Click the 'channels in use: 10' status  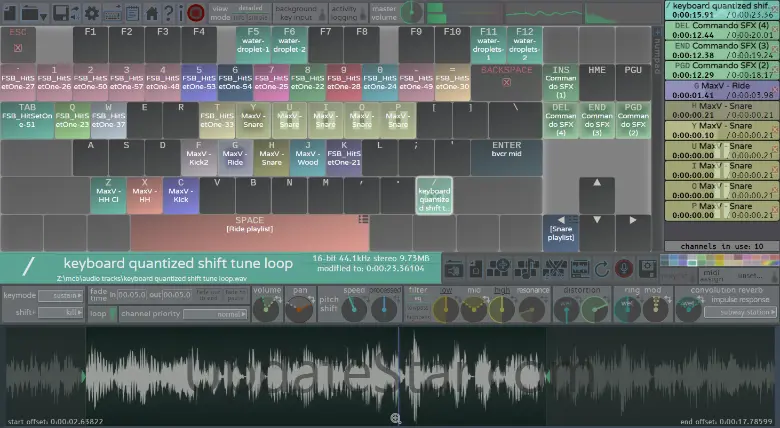(721, 246)
